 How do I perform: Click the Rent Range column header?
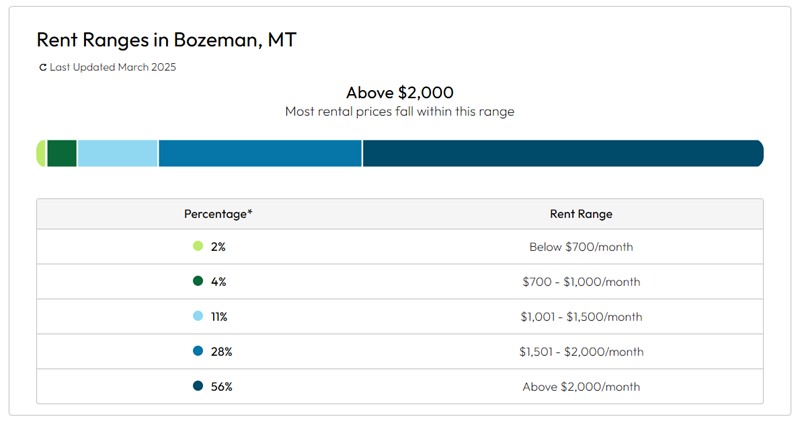click(x=581, y=214)
